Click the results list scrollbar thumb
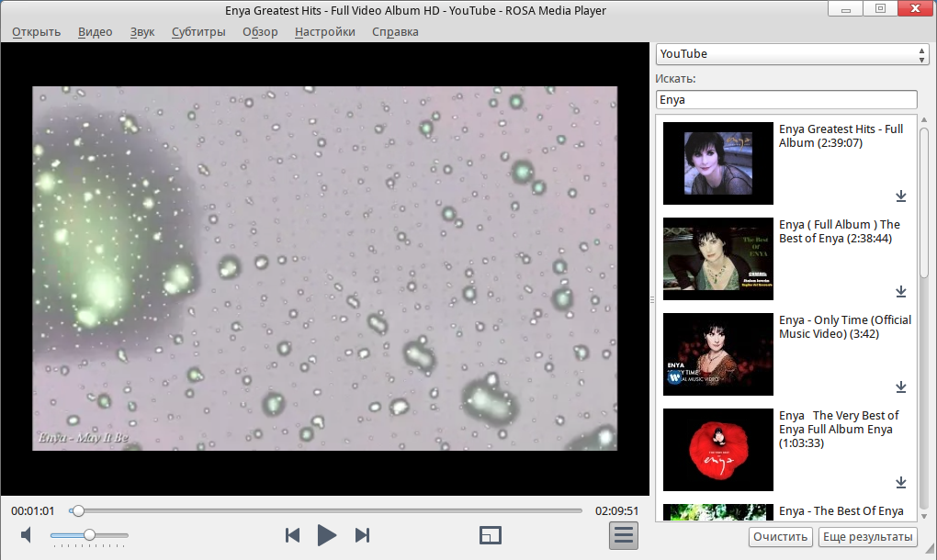The height and width of the screenshot is (560, 937). click(x=924, y=203)
